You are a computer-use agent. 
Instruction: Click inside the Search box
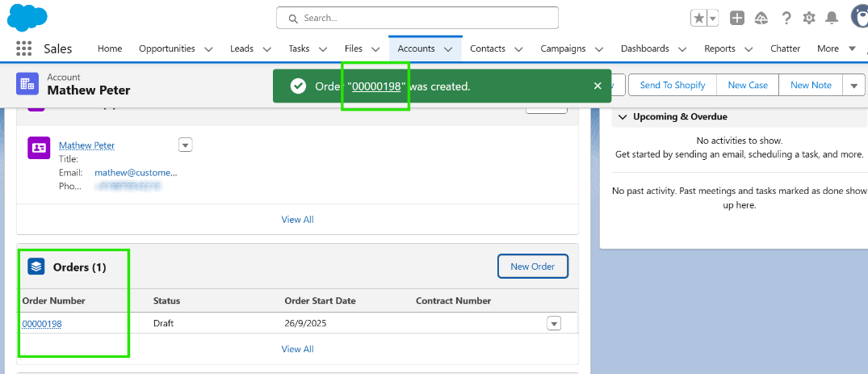tap(417, 18)
